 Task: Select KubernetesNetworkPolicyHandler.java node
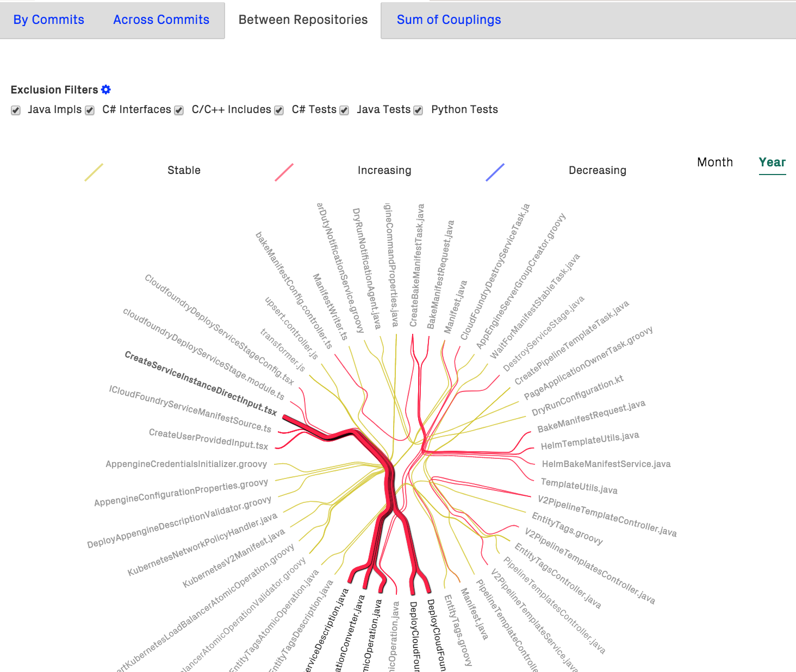pos(203,544)
